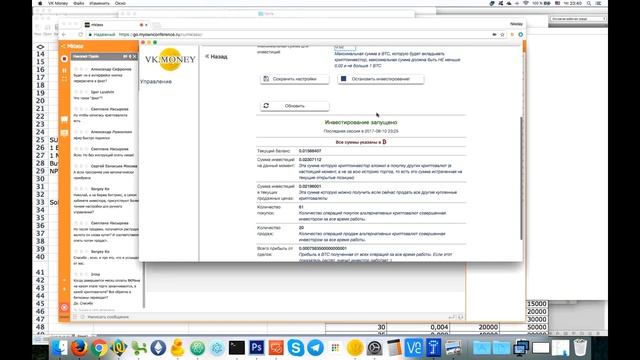This screenshot has height=360, width=640.
Task: Click row header 25 in the spreadsheet
Action: click(x=40, y=140)
